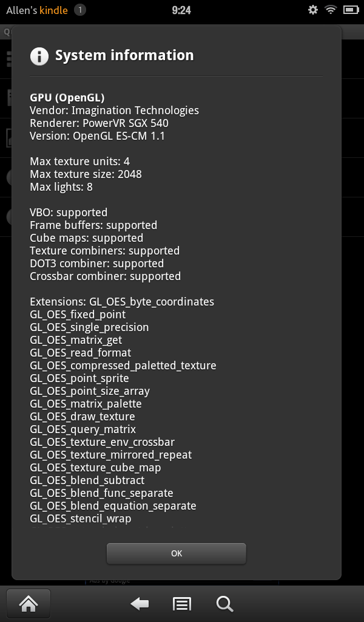Tap the Wi-Fi signal icon

(x=331, y=10)
